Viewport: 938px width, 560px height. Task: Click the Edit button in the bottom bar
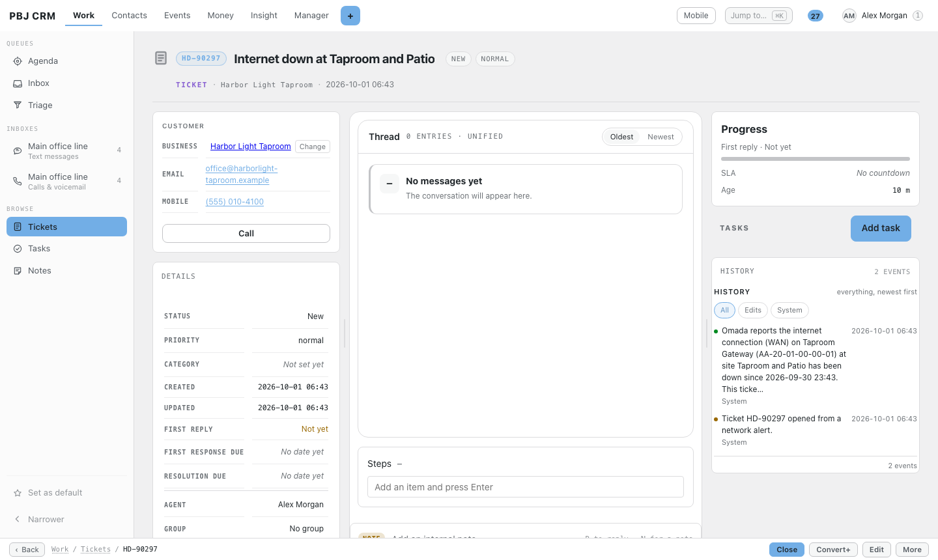[877, 550]
